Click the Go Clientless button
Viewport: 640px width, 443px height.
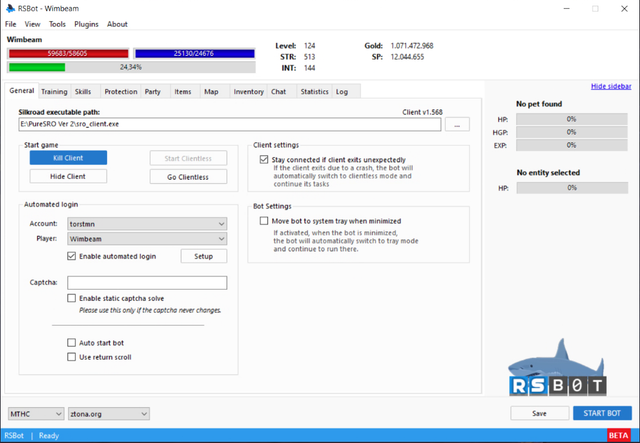click(x=188, y=177)
